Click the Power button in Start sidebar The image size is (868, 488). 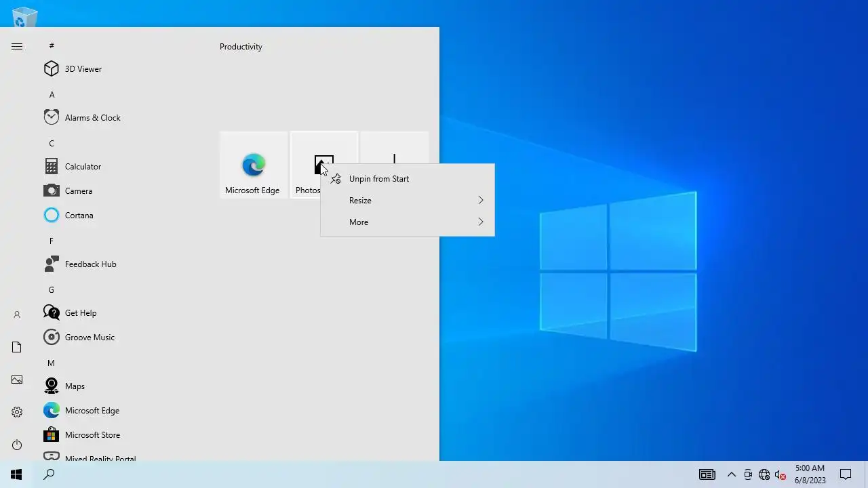pos(17,445)
